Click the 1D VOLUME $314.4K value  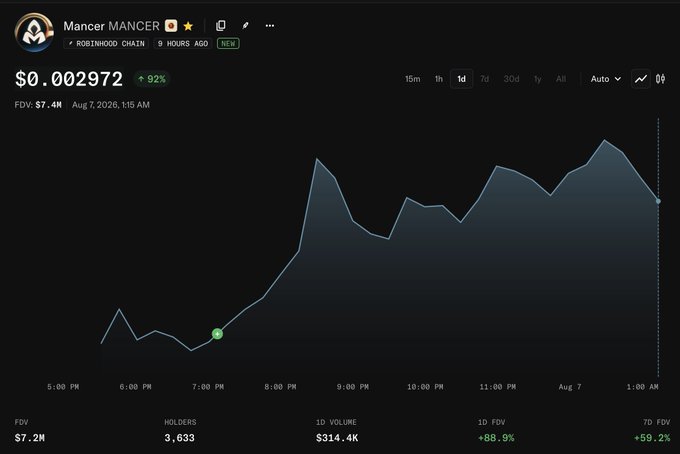[x=337, y=438]
